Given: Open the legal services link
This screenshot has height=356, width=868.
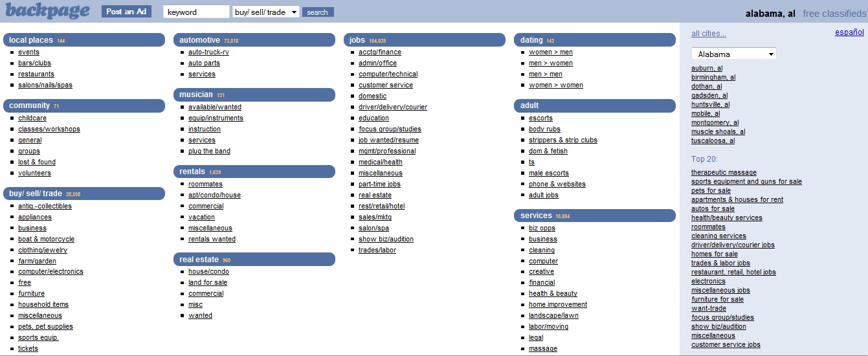Looking at the screenshot, I should pyautogui.click(x=536, y=338).
